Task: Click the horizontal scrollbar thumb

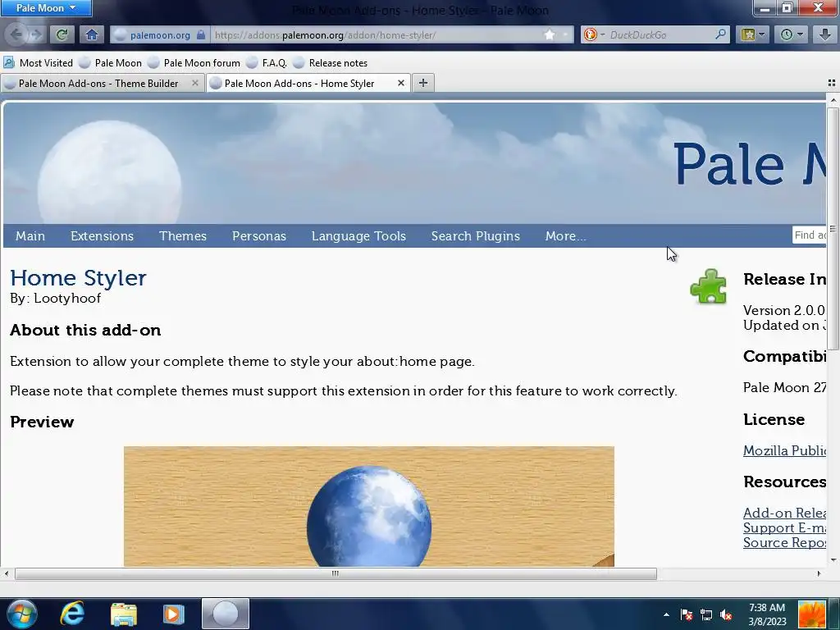Action: point(336,573)
